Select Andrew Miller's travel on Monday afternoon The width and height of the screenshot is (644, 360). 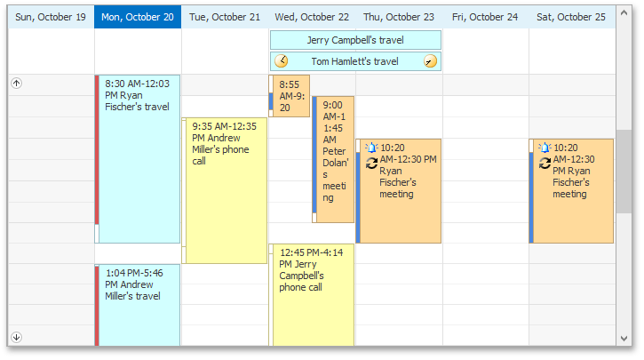pyautogui.click(x=139, y=307)
